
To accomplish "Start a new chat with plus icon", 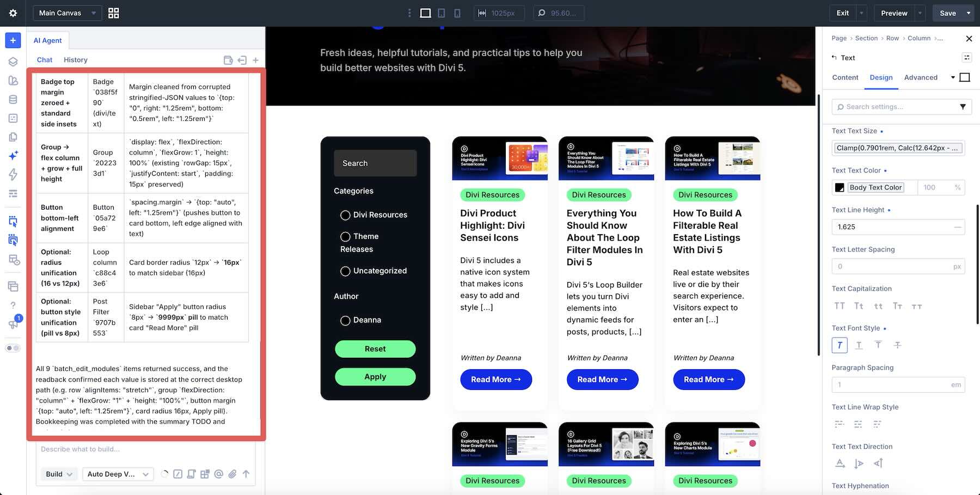I will click(x=255, y=60).
